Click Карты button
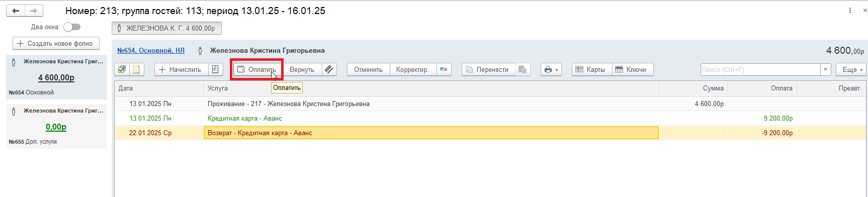The height and width of the screenshot is (197, 868). (x=592, y=69)
